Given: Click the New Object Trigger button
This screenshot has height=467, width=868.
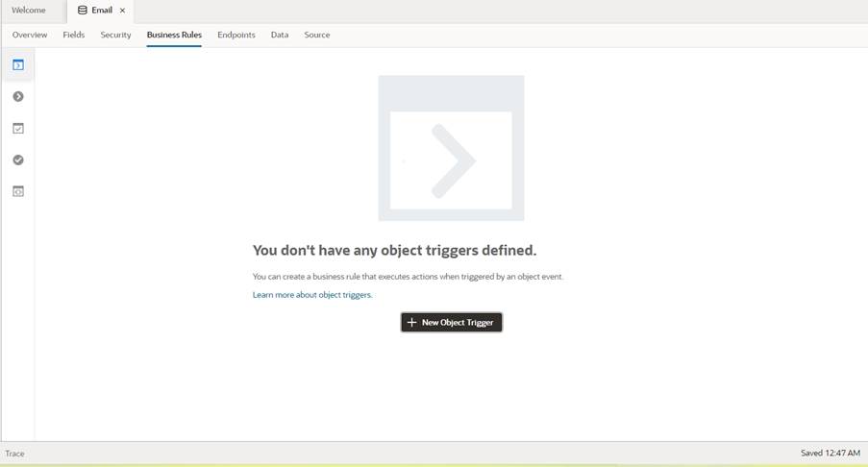Looking at the screenshot, I should [452, 322].
